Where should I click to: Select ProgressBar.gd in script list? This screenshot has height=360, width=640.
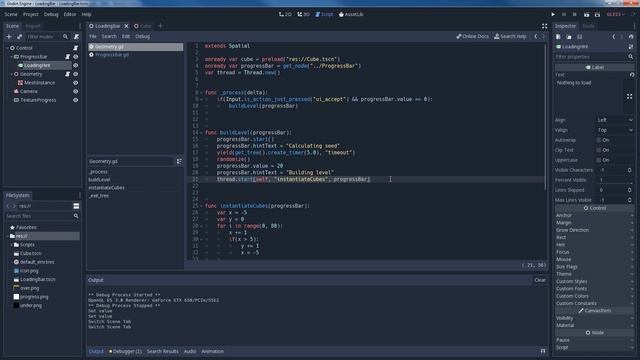click(136, 55)
